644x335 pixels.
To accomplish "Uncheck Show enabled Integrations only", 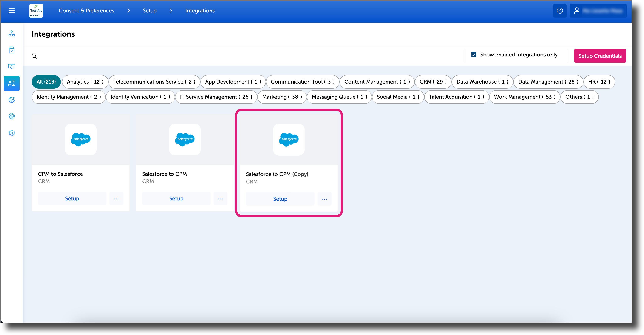I will (473, 55).
